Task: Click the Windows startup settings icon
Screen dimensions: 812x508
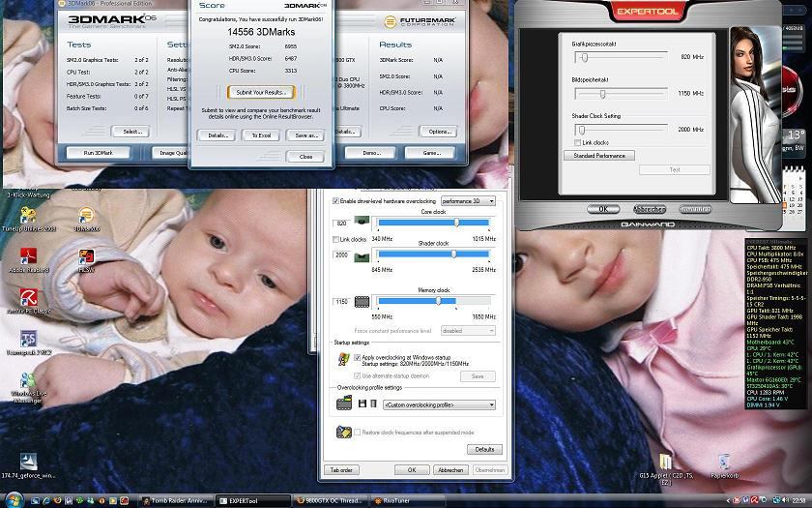Action: coord(343,359)
